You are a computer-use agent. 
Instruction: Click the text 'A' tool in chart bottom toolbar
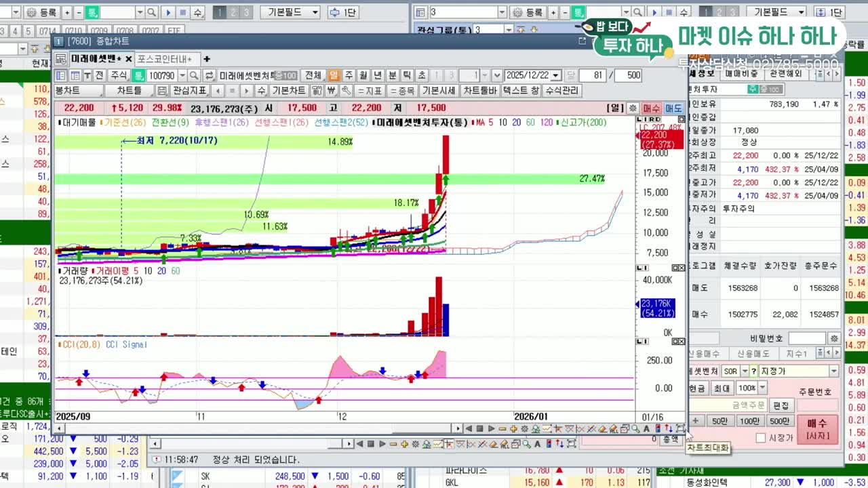[x=647, y=428]
